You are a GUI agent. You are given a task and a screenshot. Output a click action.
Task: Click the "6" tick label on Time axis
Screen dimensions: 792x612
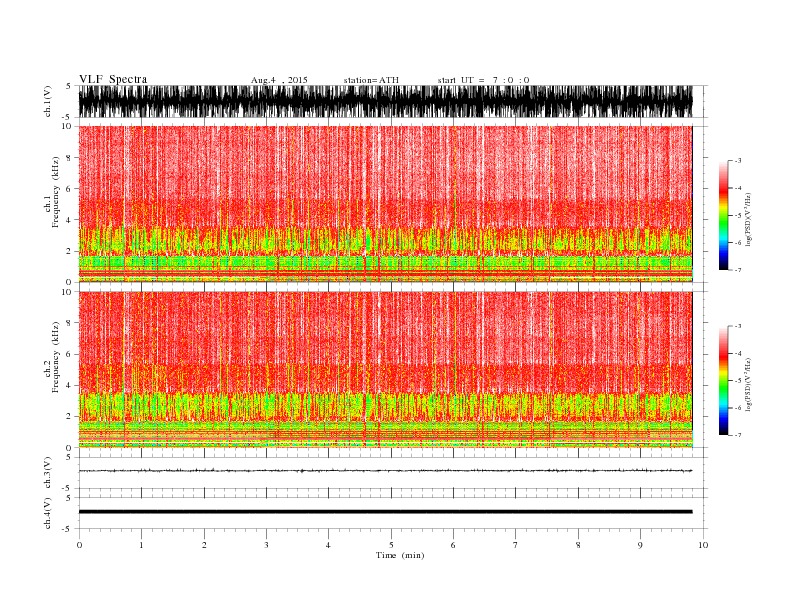pos(453,545)
